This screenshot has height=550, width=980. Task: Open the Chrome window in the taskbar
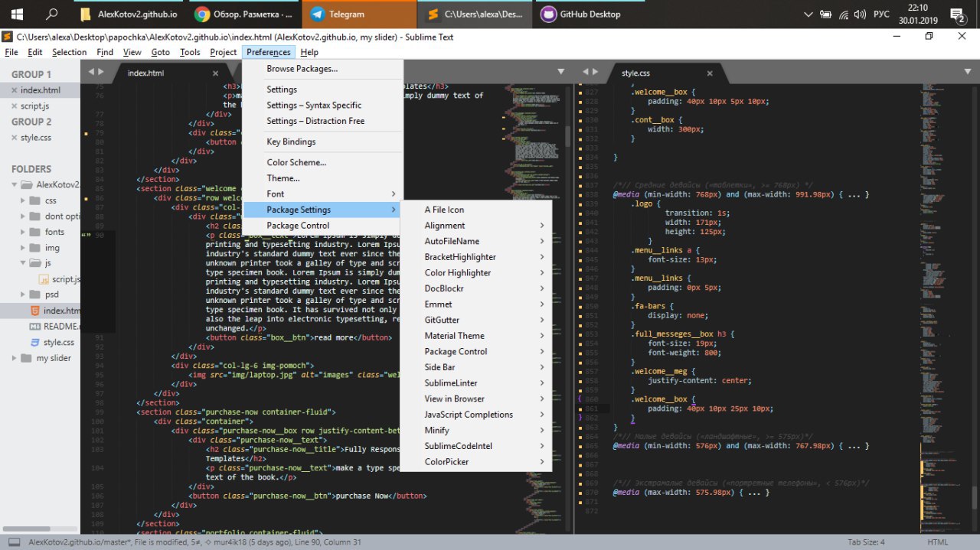243,14
